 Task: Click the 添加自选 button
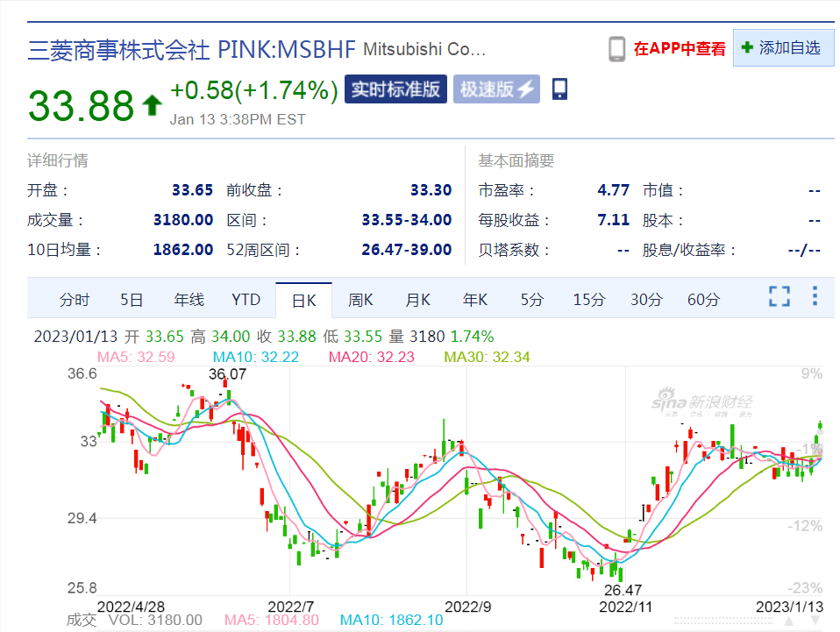click(x=783, y=47)
